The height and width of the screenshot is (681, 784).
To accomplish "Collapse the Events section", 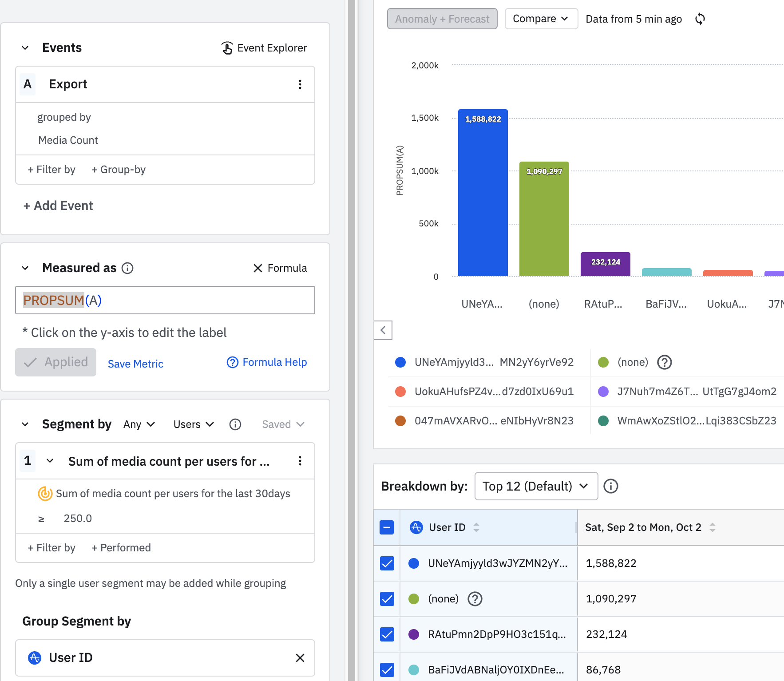I will (x=25, y=48).
